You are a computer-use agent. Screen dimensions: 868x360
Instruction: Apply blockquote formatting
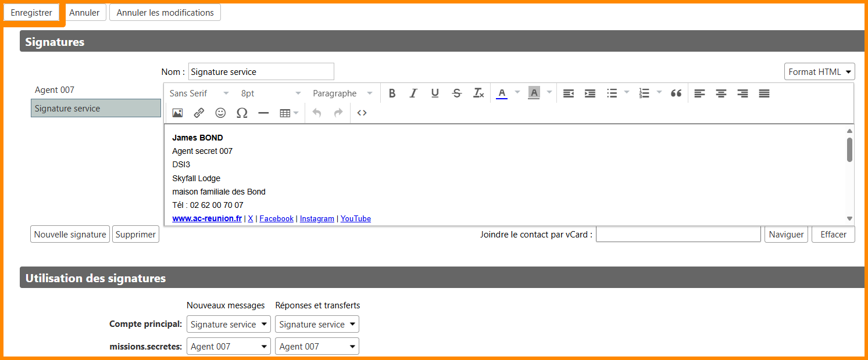pos(676,93)
